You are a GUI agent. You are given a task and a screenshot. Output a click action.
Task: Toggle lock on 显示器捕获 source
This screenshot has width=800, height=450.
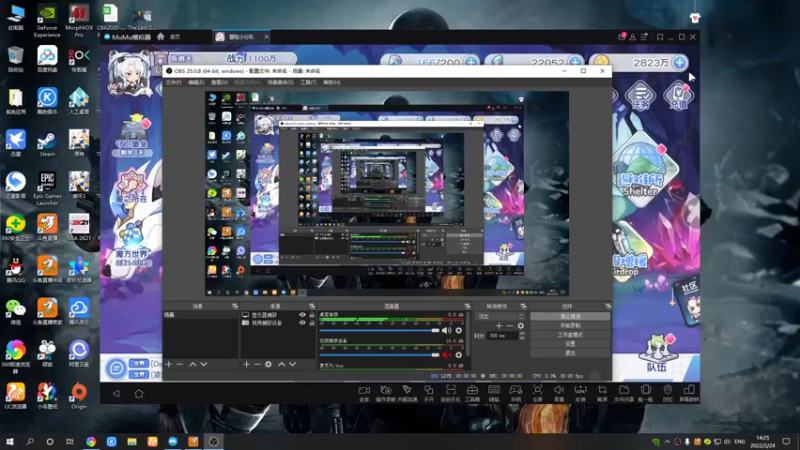click(x=312, y=315)
